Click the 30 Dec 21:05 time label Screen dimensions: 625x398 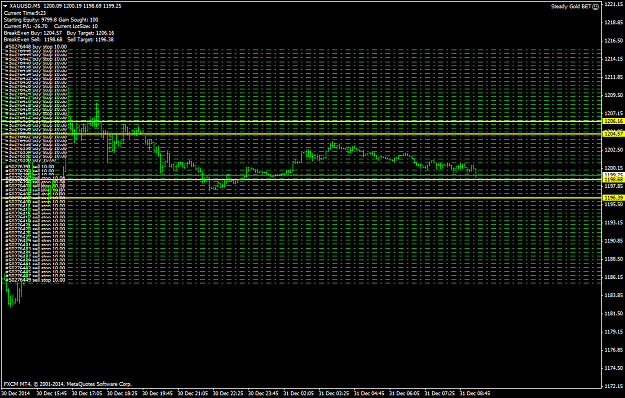coord(193,394)
